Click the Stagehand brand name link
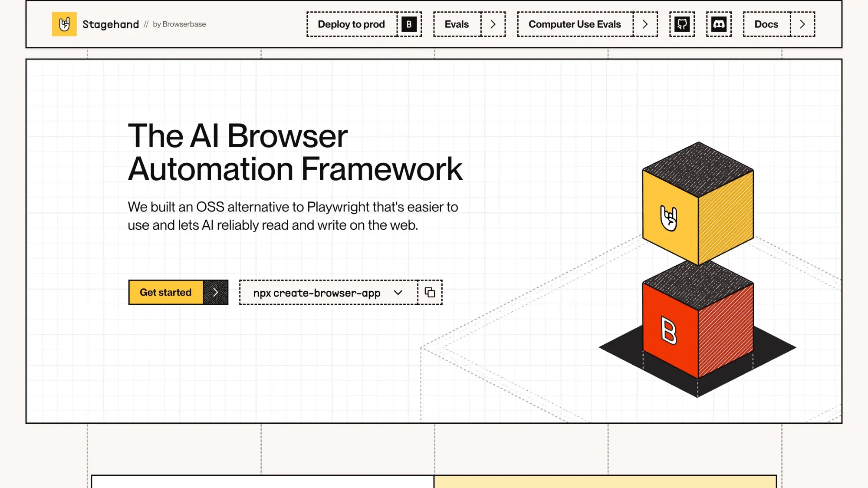 click(x=111, y=24)
